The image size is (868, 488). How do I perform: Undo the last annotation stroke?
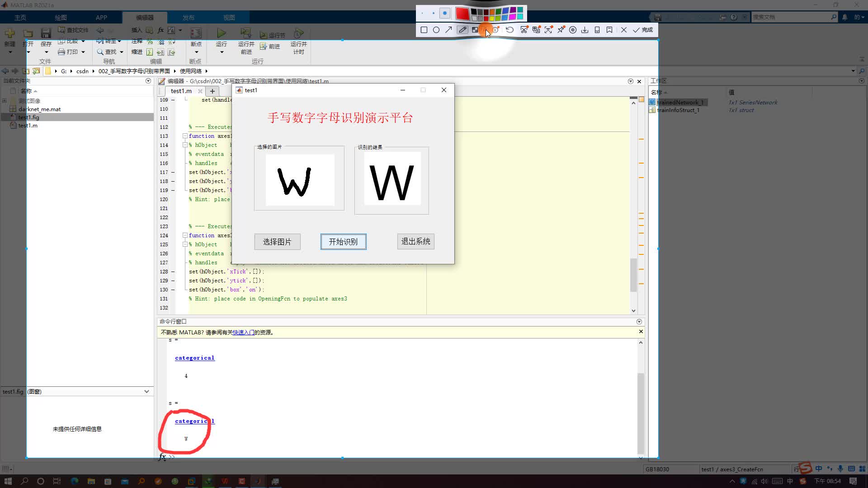(x=509, y=30)
